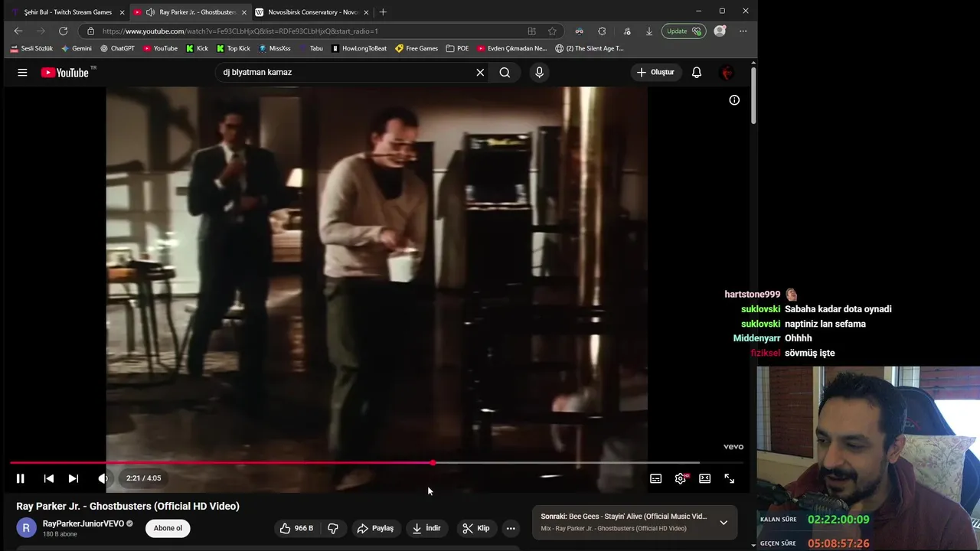Skip to previous video in playlist
980x551 pixels.
48,478
